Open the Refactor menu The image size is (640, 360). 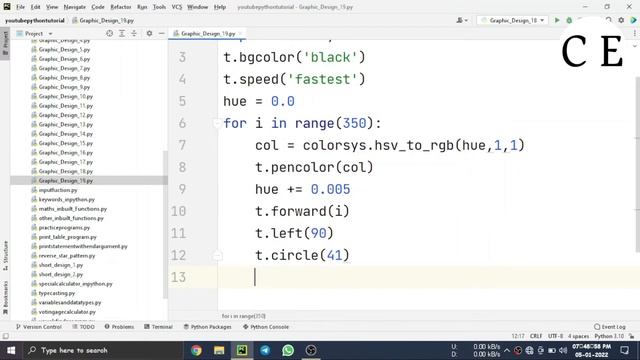pos(121,7)
